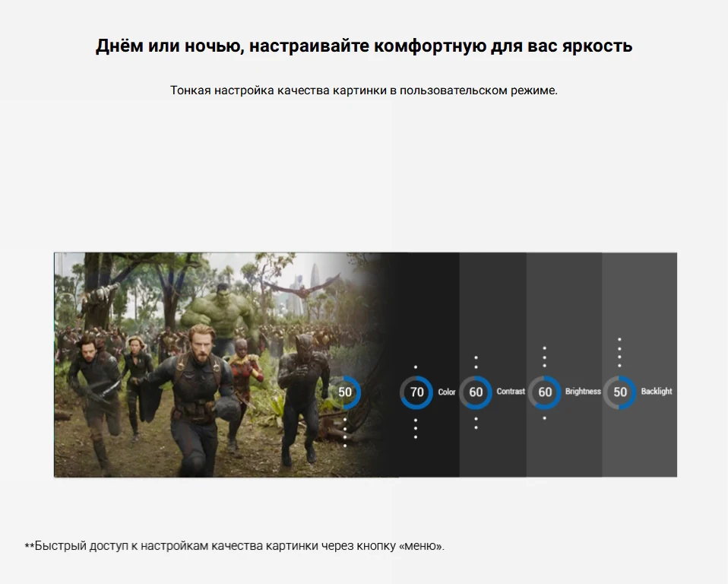Click the 'Contrast' label
Image resolution: width=728 pixels, height=584 pixels.
point(511,391)
